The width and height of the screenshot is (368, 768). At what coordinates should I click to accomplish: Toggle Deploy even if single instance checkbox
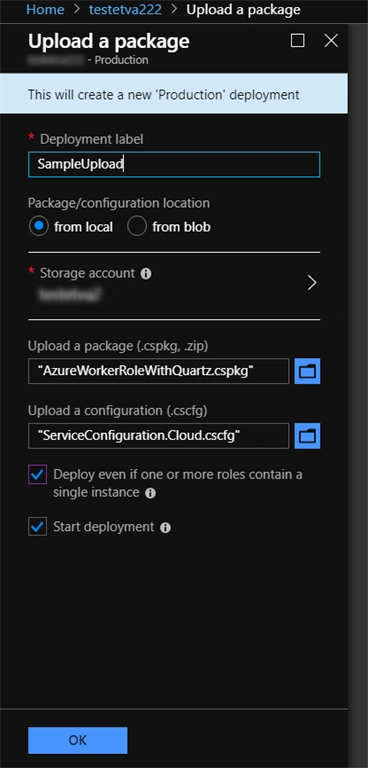point(38,475)
